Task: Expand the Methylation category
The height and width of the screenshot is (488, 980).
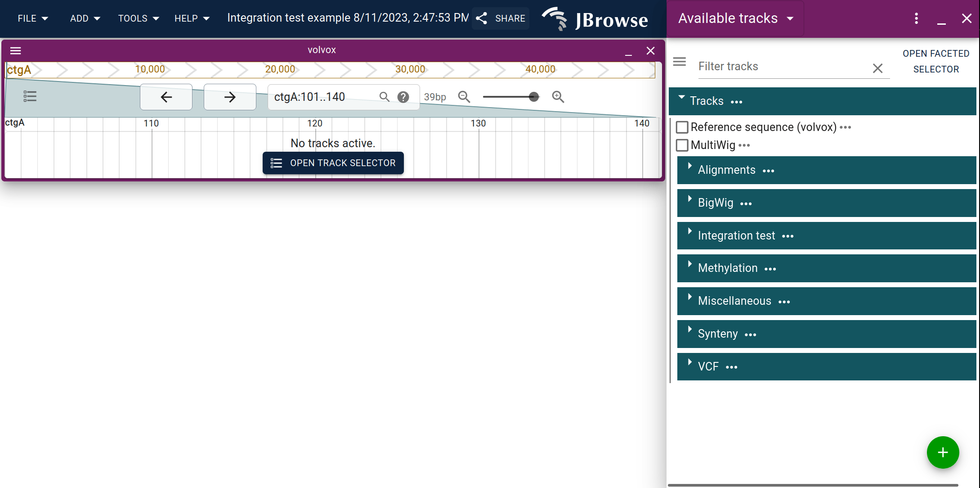Action: coord(690,264)
